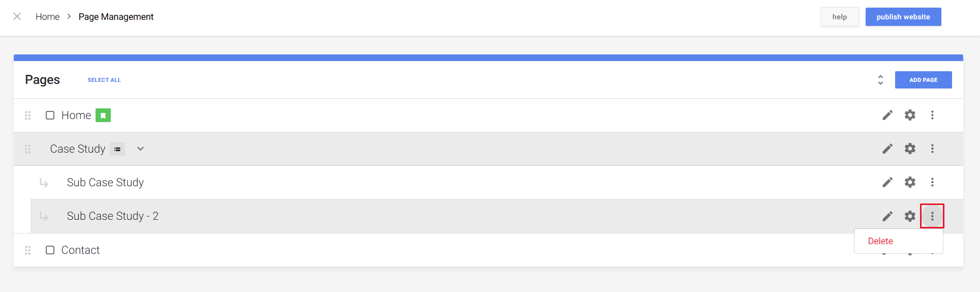Collapse the Case Study sub-pages chevron
This screenshot has height=292, width=980.
pyautogui.click(x=141, y=149)
